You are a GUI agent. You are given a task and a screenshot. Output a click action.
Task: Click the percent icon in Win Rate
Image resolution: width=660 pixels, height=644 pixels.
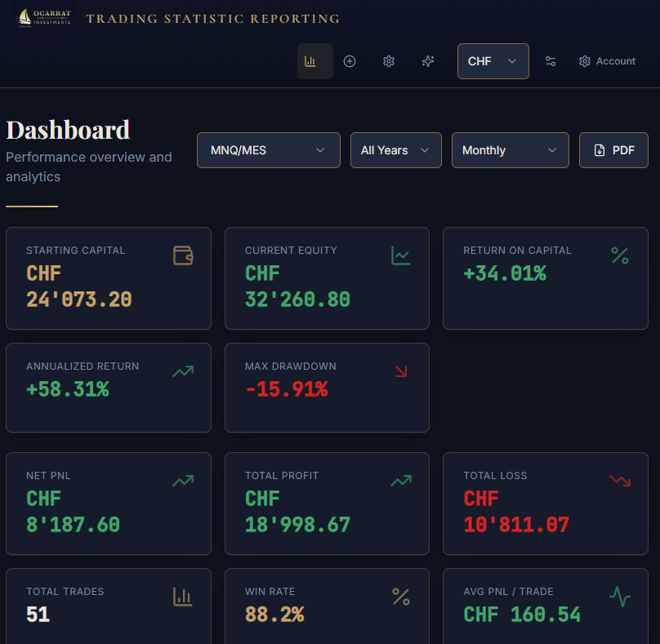tap(401, 597)
